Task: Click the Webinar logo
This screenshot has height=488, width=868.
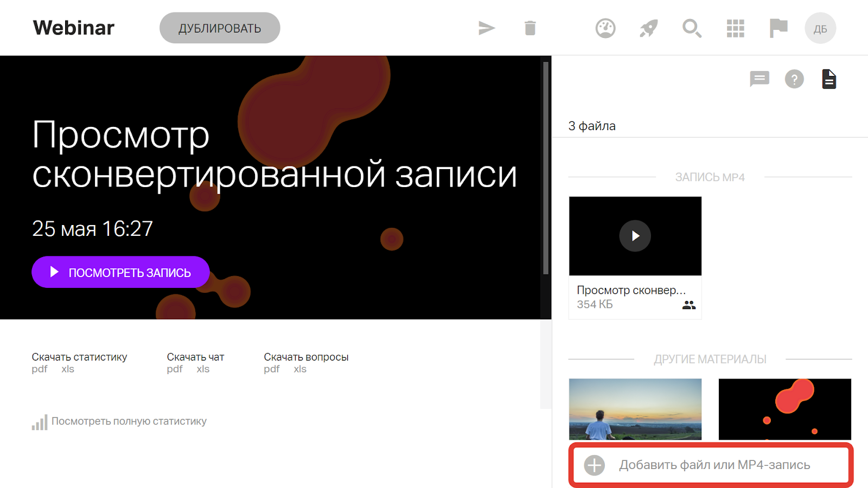Action: tap(74, 28)
